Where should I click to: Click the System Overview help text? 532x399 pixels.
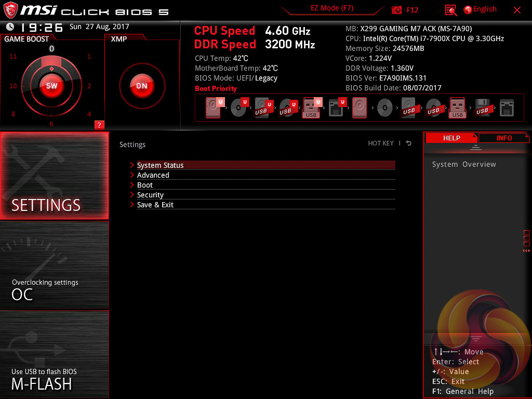point(464,164)
